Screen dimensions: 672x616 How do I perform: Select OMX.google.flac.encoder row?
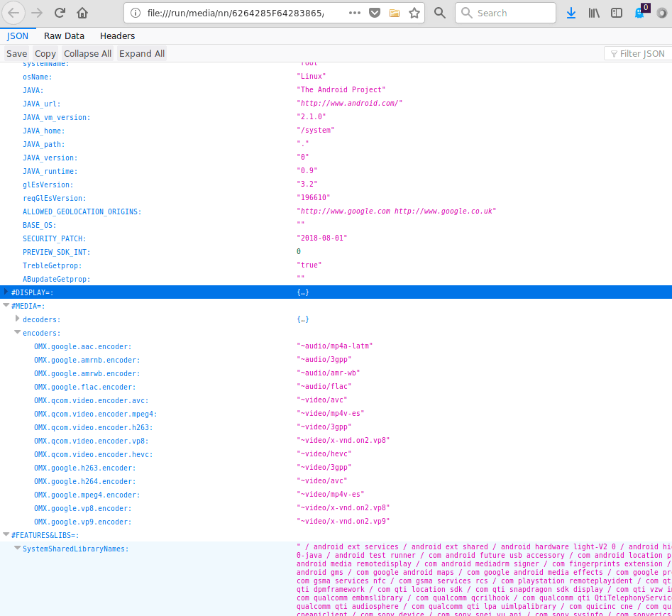click(x=336, y=387)
